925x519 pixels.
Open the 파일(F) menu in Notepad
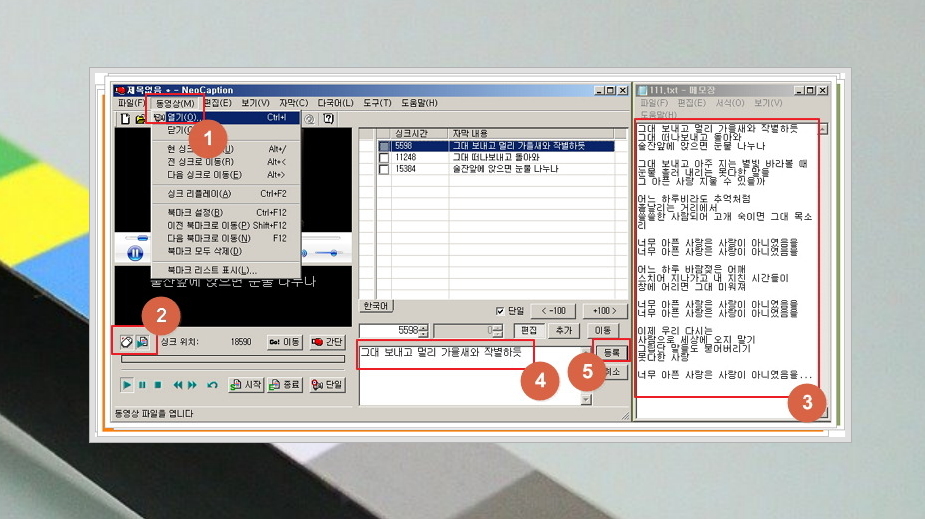click(654, 103)
